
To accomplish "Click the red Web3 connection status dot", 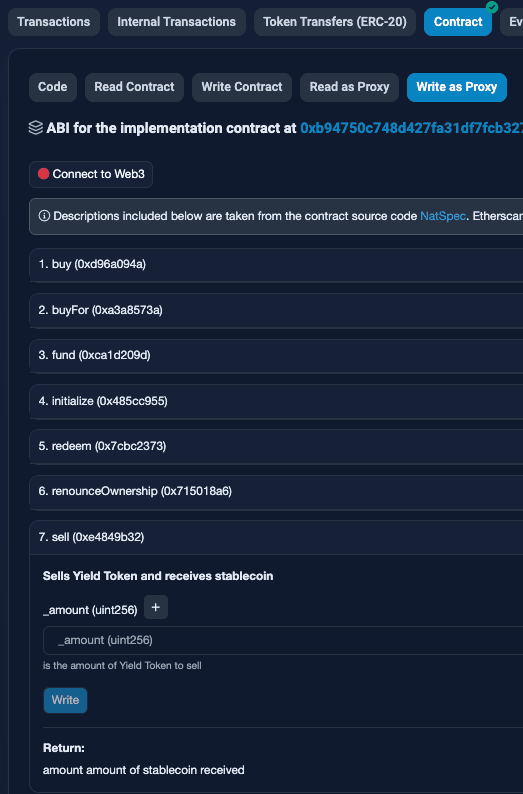I will click(x=44, y=174).
